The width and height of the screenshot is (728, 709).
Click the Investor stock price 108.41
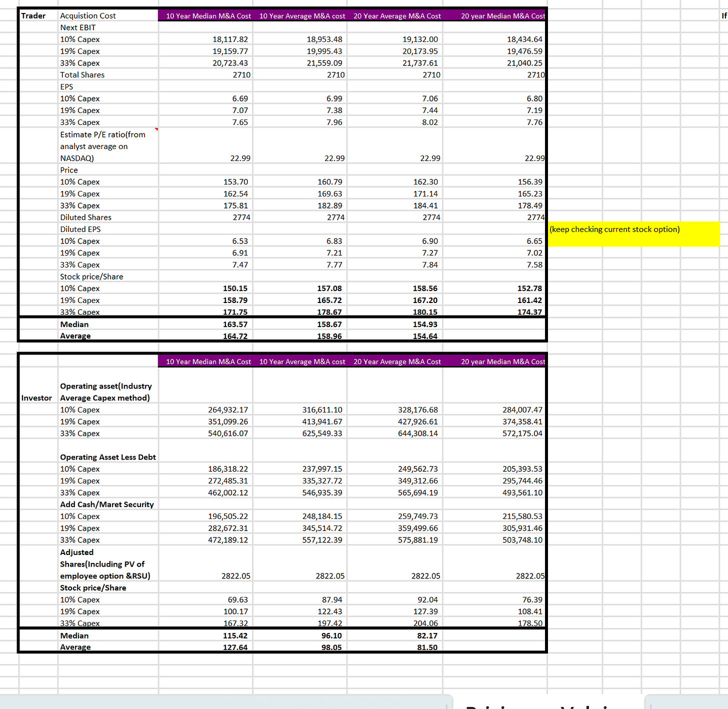(530, 611)
